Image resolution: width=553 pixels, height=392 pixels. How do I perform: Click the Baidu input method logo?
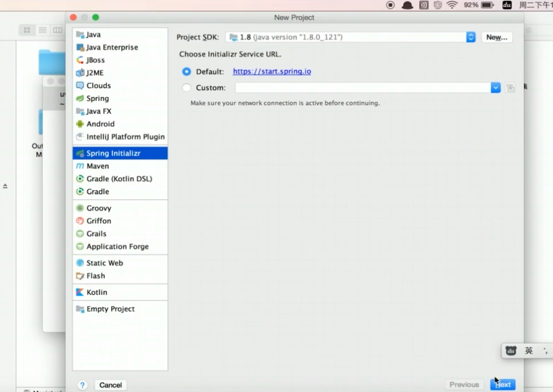pos(511,350)
